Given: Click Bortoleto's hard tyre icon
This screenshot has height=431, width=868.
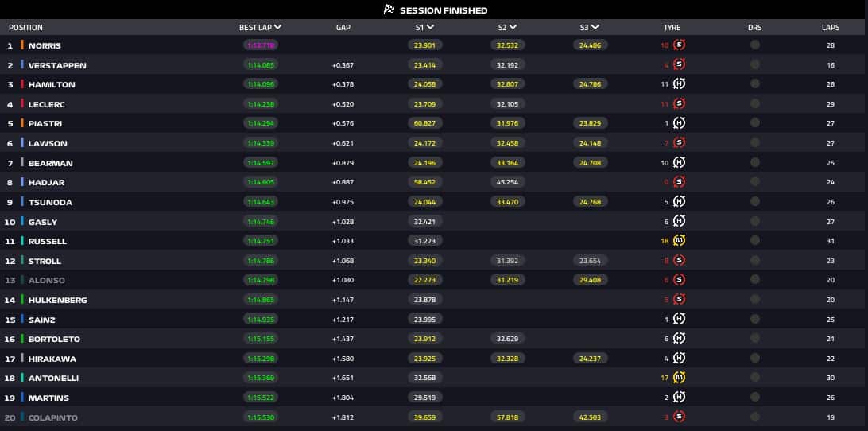Looking at the screenshot, I should click(x=680, y=339).
